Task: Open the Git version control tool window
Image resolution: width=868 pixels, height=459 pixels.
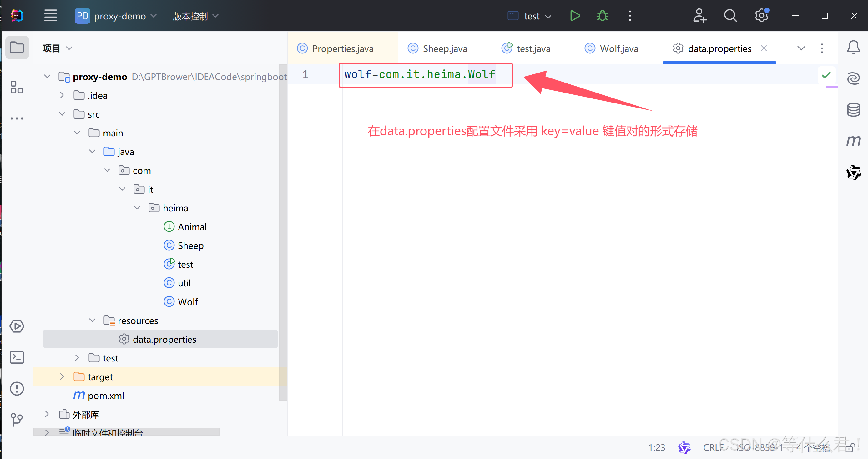Action: (17, 420)
